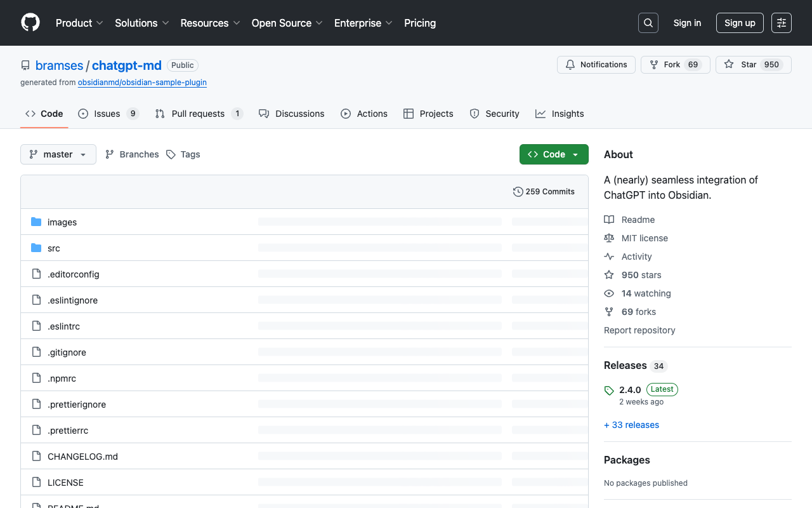
Task: Open the Releases heading link
Action: [625, 366]
